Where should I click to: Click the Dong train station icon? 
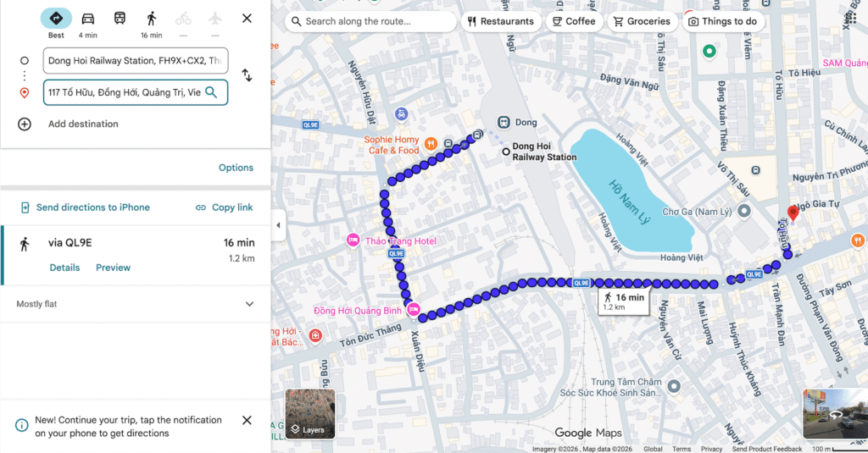[504, 122]
